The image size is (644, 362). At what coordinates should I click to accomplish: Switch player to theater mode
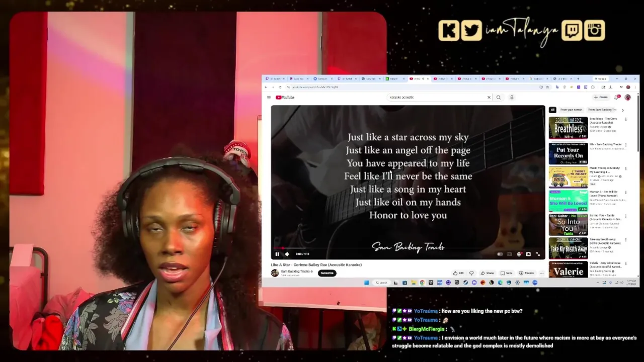[x=528, y=254]
